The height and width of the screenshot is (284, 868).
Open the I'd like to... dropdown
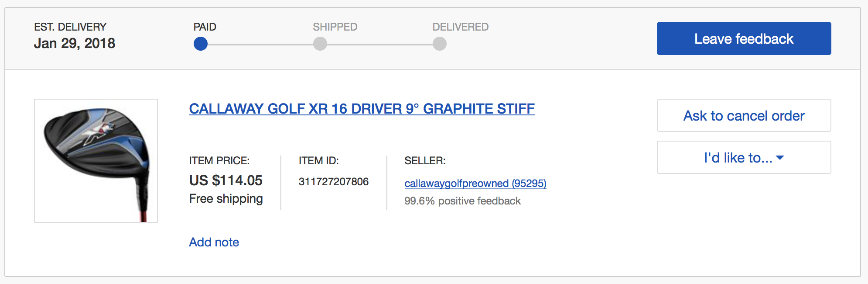[744, 157]
